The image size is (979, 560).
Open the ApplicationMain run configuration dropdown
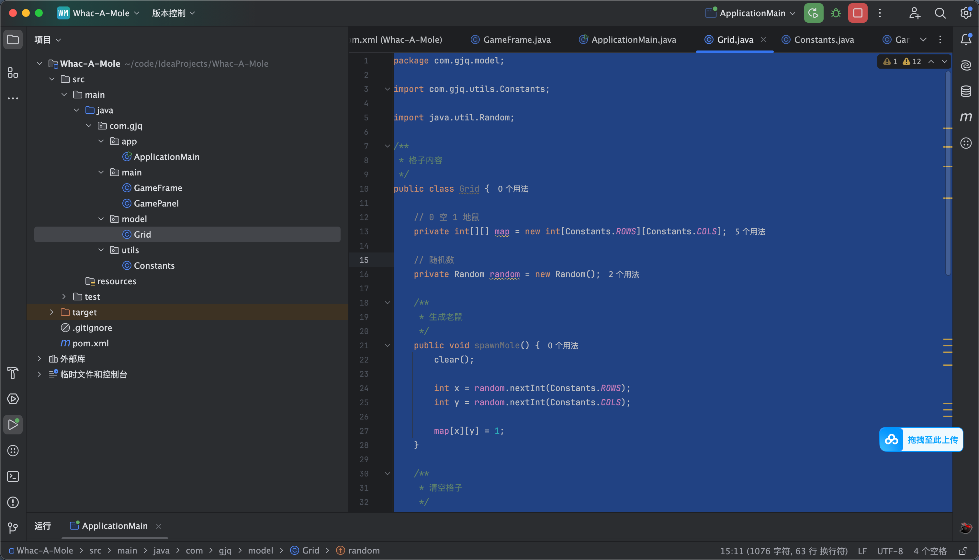[750, 13]
